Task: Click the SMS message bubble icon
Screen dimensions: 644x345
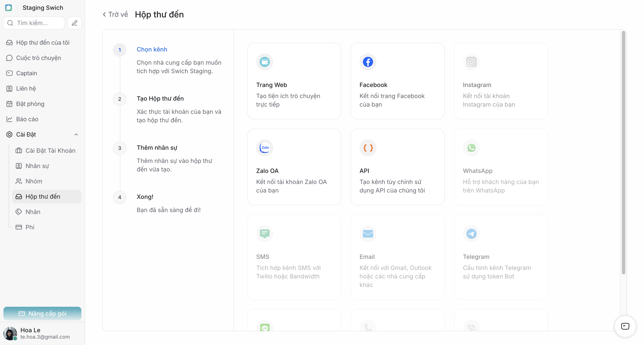Action: (264, 234)
